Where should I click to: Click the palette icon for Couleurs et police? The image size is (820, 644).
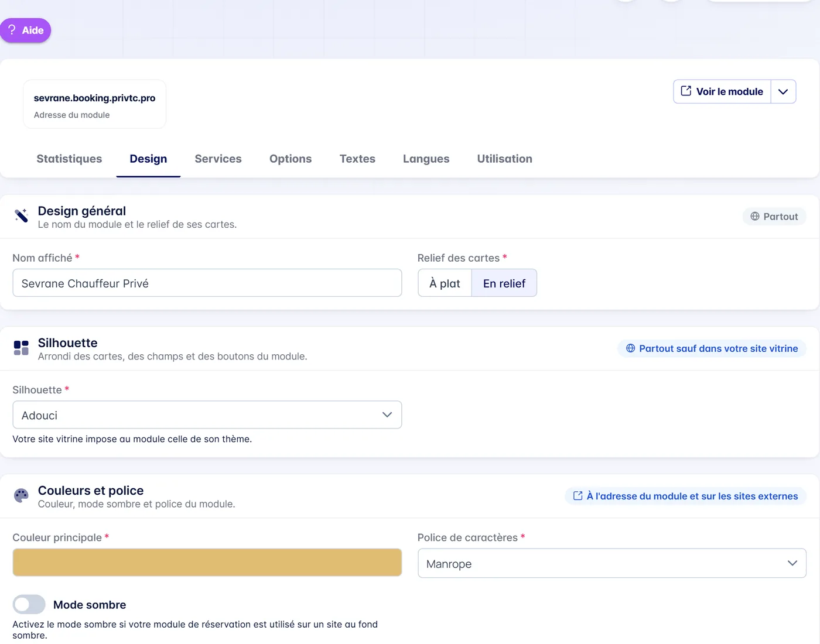click(21, 495)
